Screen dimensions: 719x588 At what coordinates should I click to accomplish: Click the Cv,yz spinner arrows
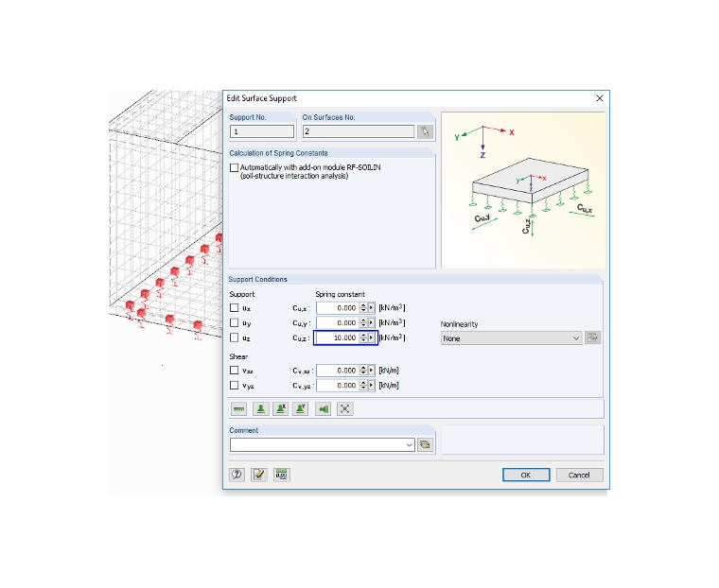[363, 386]
